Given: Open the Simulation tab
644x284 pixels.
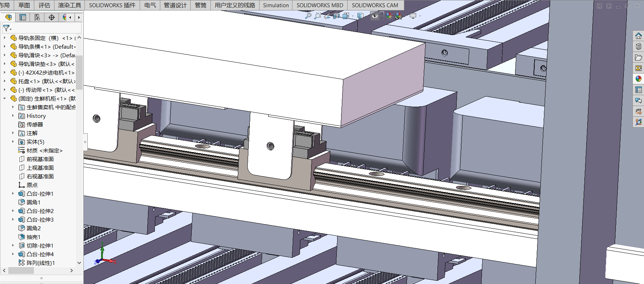Looking at the screenshot, I should (x=276, y=5).
